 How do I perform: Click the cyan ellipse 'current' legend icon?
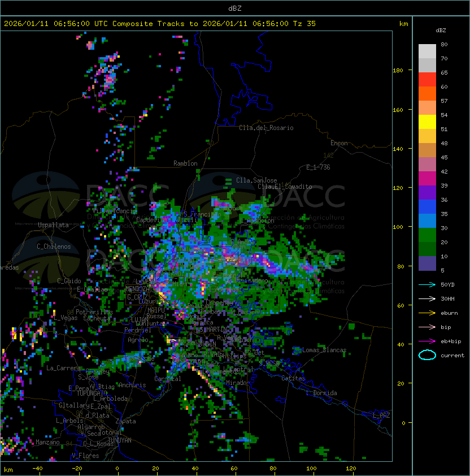coord(427,355)
